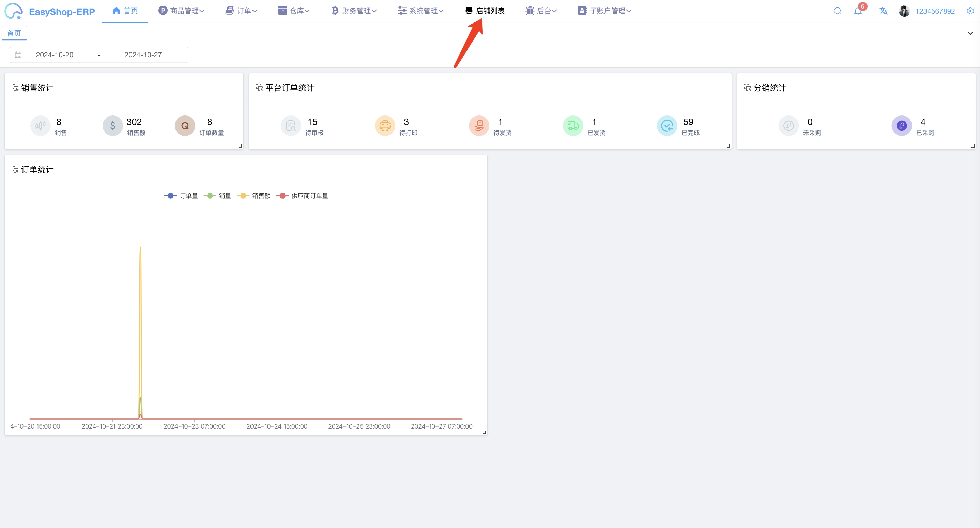Click the 未采购 count 0
The width and height of the screenshot is (980, 528).
click(810, 122)
